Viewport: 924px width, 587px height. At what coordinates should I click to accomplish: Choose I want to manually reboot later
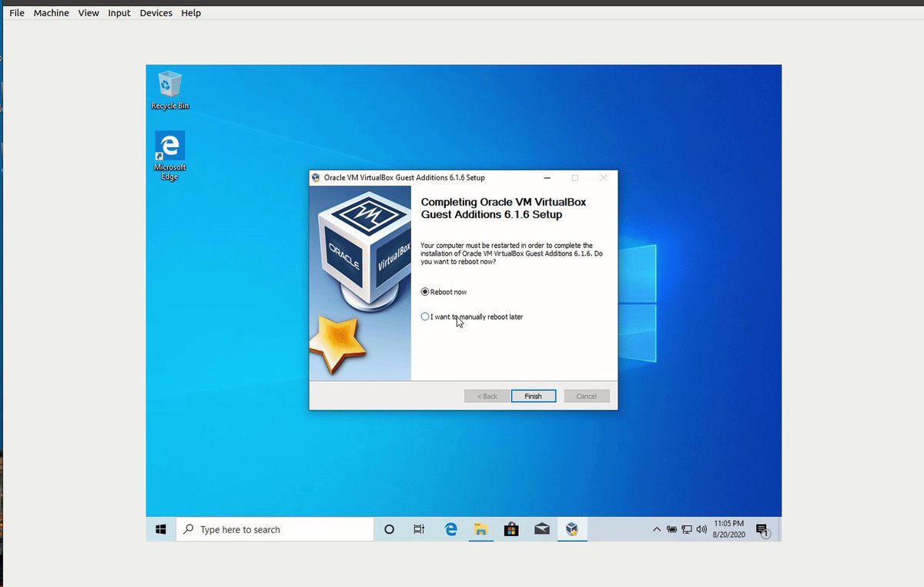(x=472, y=317)
